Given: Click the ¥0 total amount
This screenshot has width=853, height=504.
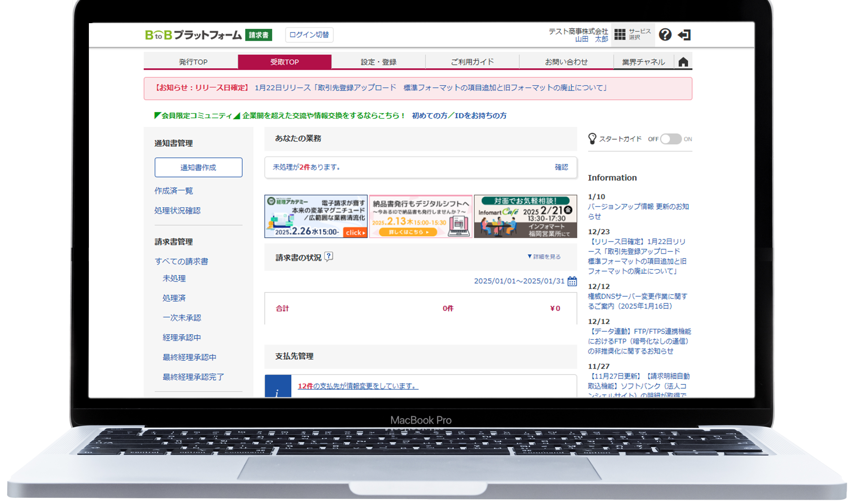Looking at the screenshot, I should 555,308.
